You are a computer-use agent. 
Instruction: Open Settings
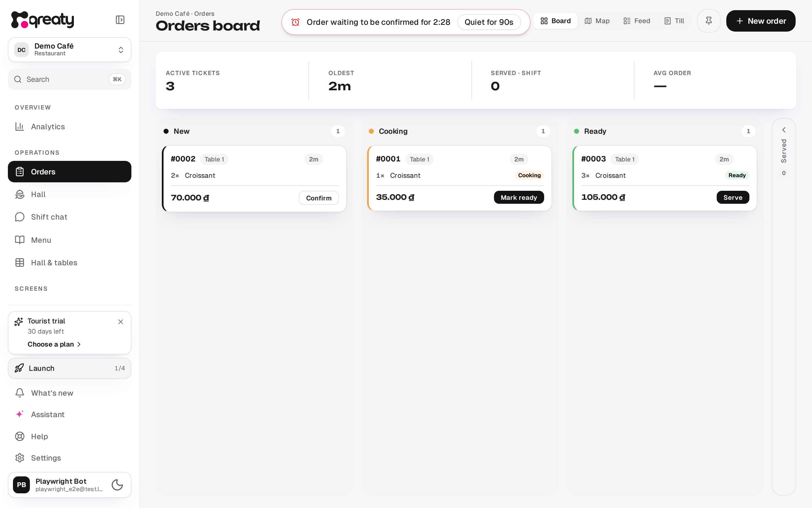point(69,457)
